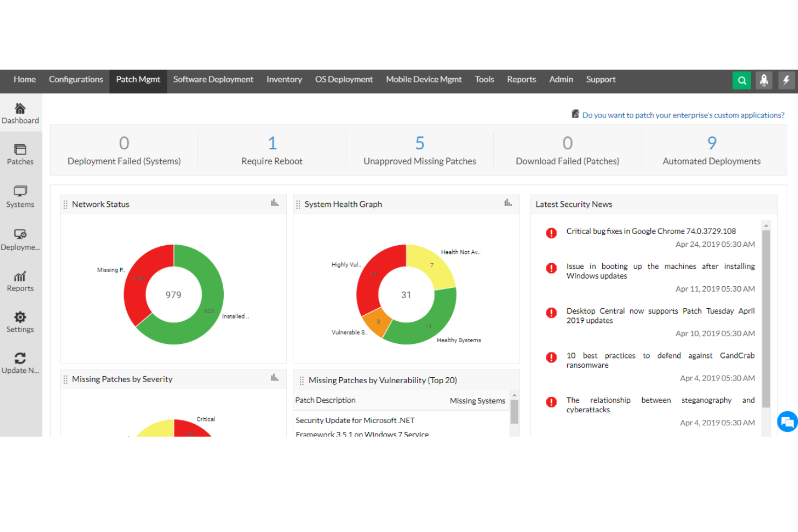Click the rocket icon in the top bar

[764, 80]
